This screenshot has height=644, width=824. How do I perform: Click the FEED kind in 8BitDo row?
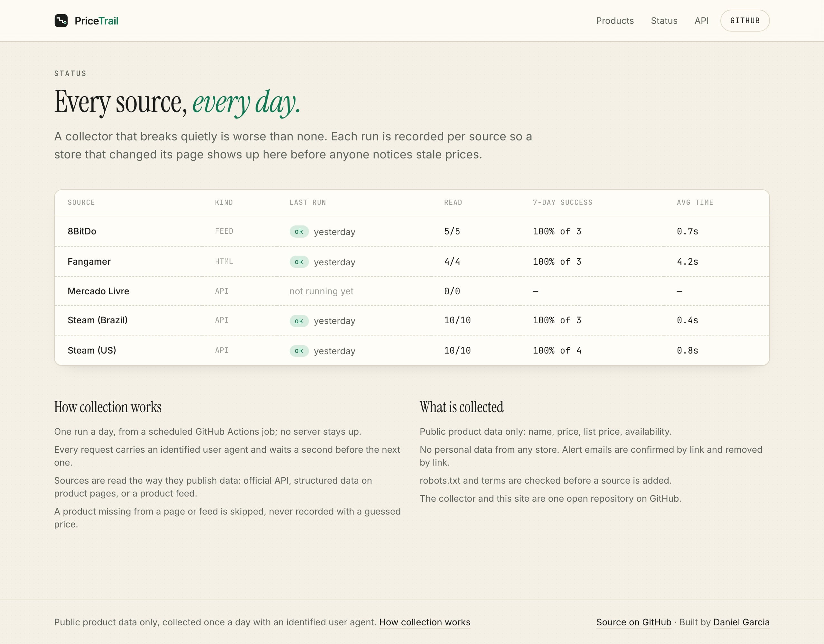(224, 231)
